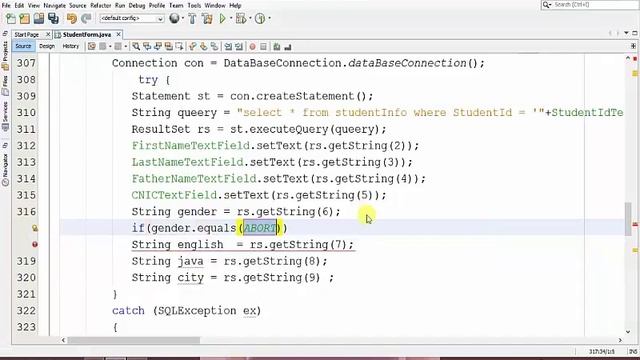Switch to Source view
The image size is (640, 360).
tap(23, 46)
